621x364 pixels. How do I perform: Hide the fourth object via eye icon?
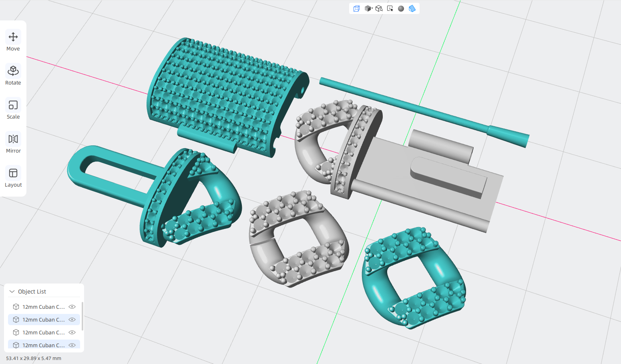(x=72, y=345)
